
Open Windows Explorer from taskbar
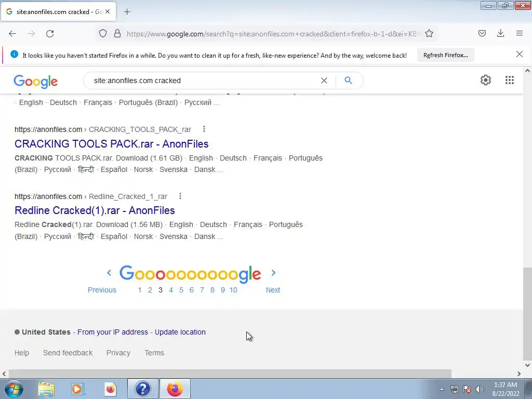(46, 389)
